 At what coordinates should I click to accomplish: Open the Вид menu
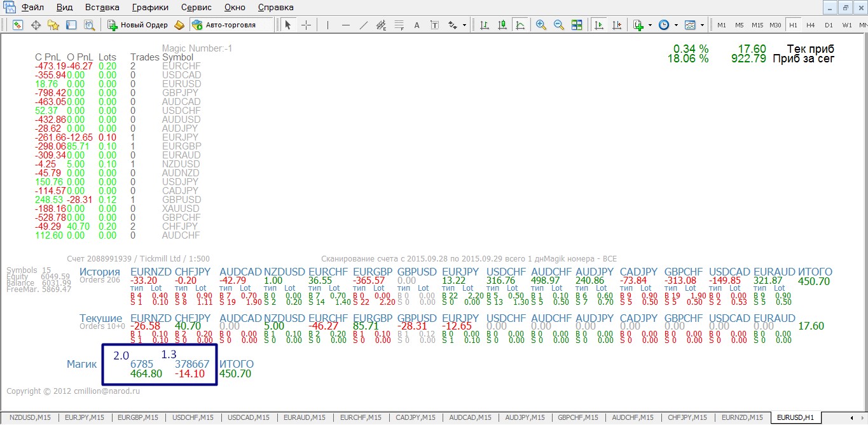(x=64, y=8)
